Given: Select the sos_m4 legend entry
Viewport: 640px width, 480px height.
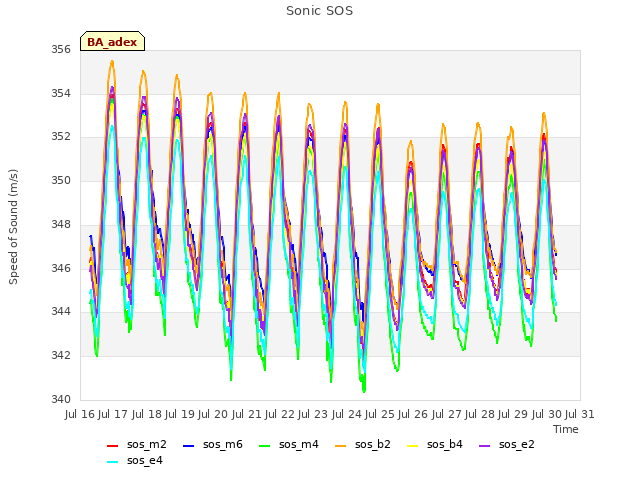Looking at the screenshot, I should (289, 444).
